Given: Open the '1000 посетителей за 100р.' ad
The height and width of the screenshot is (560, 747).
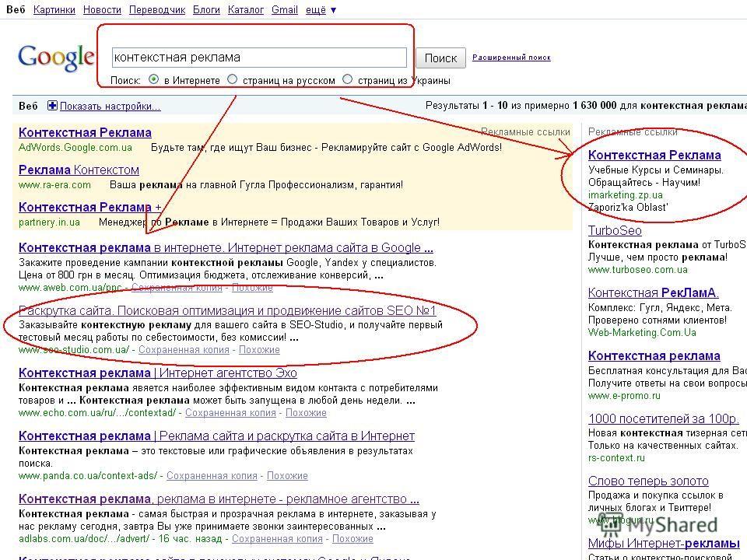Looking at the screenshot, I should (664, 418).
